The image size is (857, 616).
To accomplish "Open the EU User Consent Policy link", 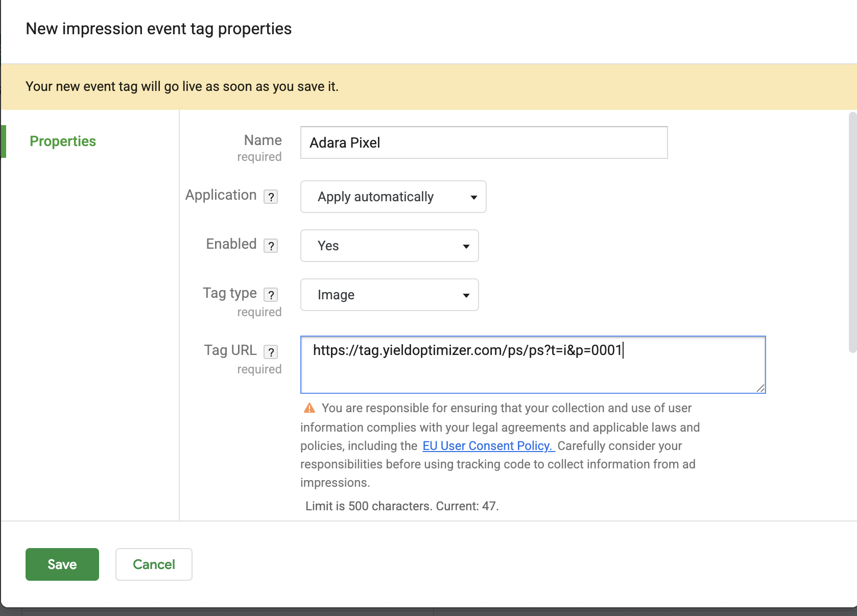I will coord(488,446).
